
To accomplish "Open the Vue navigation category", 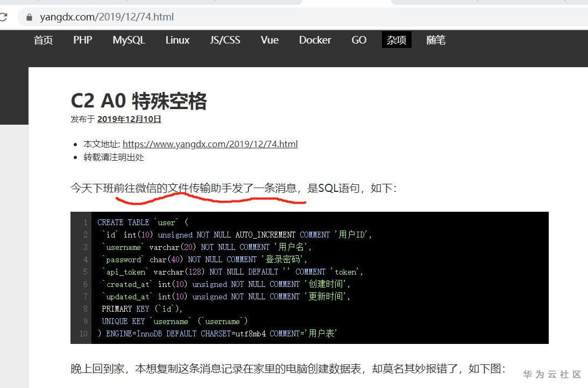I will (x=270, y=40).
